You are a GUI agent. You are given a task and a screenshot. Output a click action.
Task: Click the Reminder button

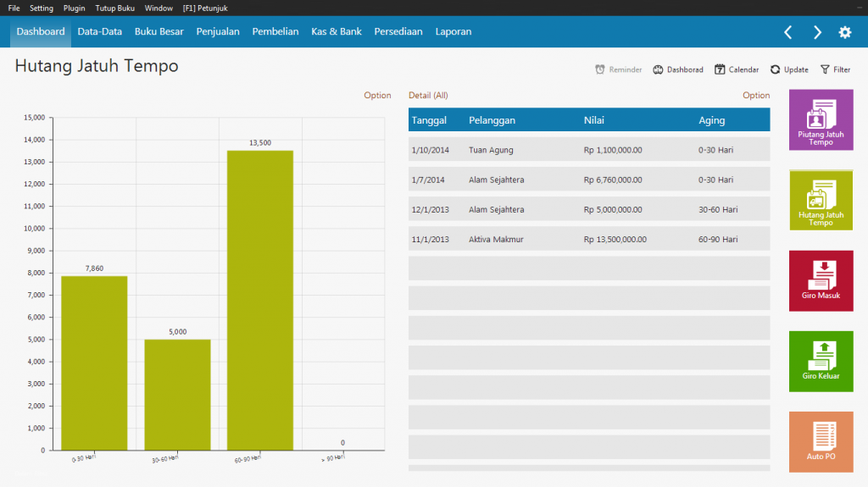pyautogui.click(x=619, y=69)
